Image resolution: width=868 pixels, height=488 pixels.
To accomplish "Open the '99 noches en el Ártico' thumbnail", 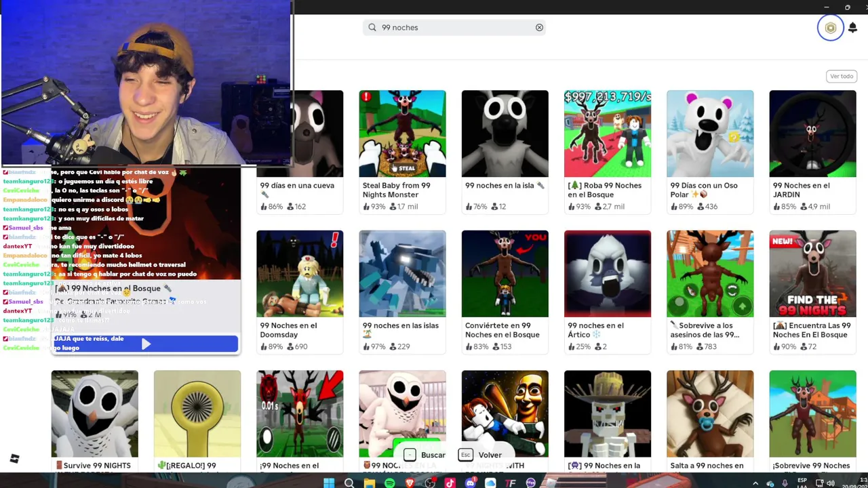I will tap(607, 274).
